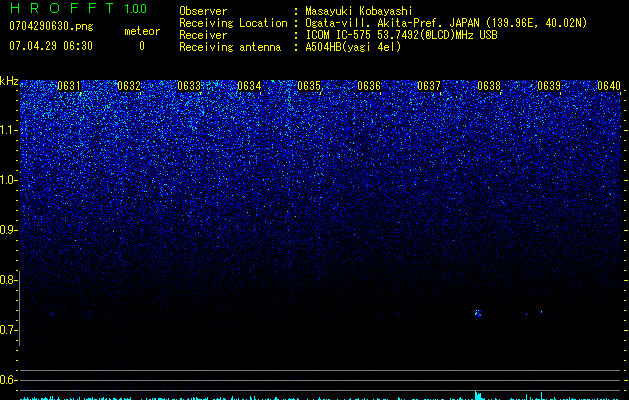Click the 0636 time marker
629x400 pixels.
[x=369, y=86]
